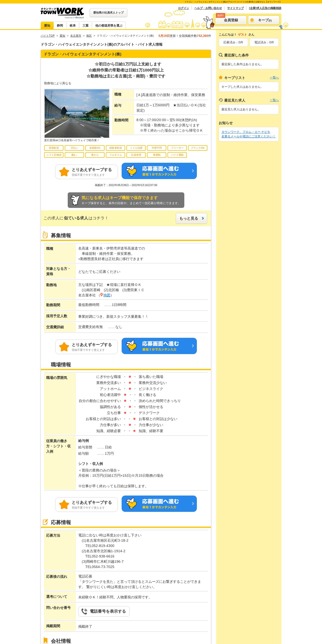Switch to the 三重 tab
Screen dimensions: 322x644
point(86,26)
